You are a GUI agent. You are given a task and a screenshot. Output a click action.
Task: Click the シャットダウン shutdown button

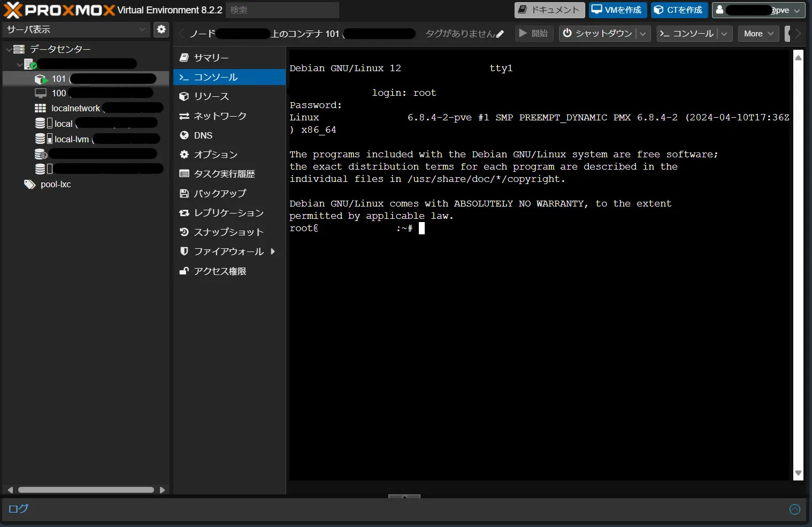[x=598, y=33]
